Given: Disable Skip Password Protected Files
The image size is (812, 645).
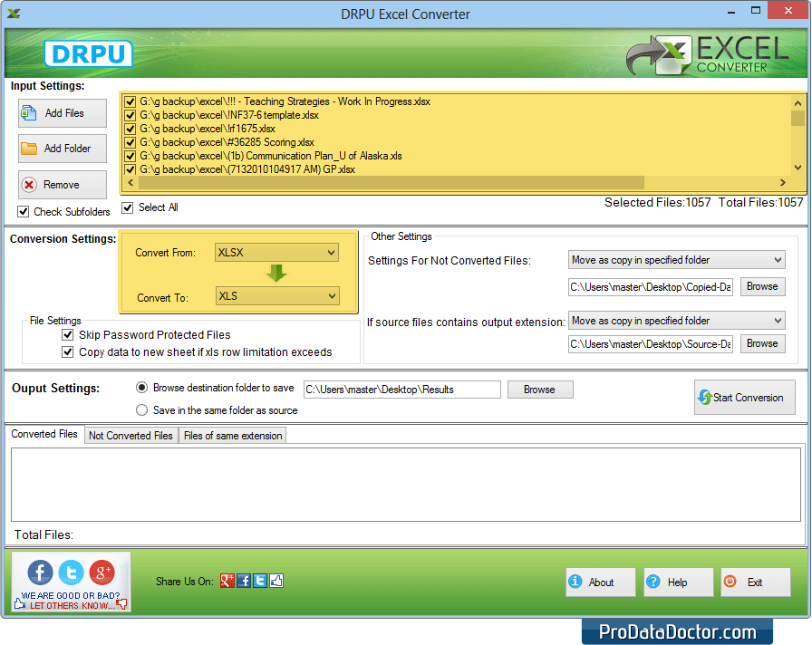Looking at the screenshot, I should (x=68, y=334).
